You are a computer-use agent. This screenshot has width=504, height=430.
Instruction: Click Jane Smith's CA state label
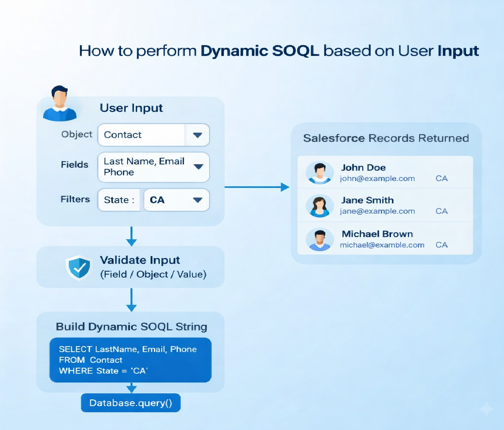click(x=441, y=211)
